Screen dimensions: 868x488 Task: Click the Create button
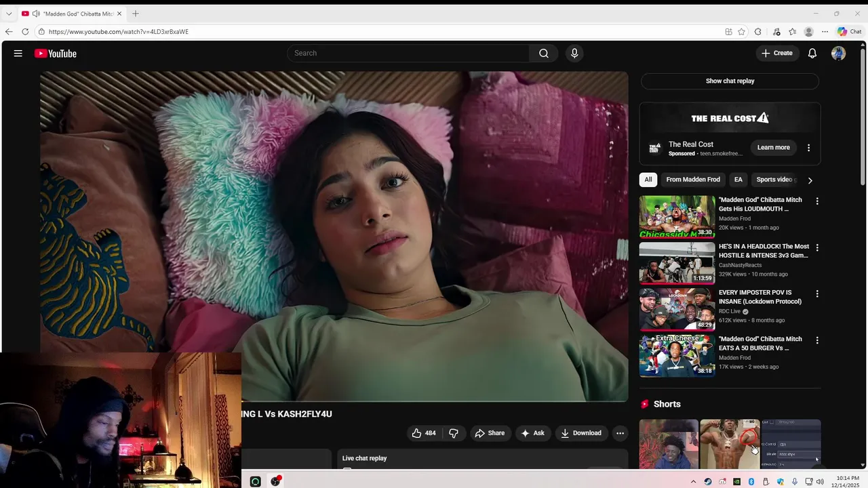coord(777,54)
